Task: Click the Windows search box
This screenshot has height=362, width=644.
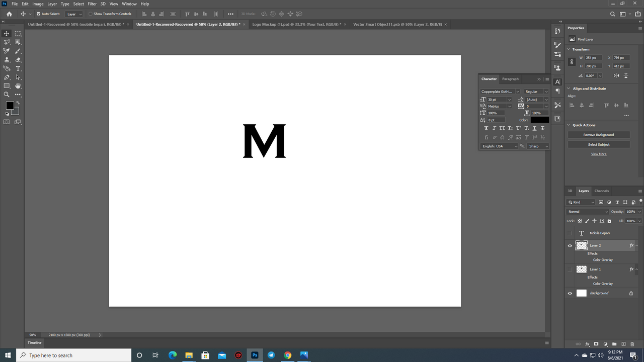Action: click(74, 355)
